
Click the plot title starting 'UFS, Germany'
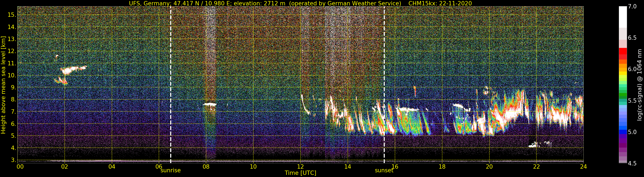click(300, 3)
